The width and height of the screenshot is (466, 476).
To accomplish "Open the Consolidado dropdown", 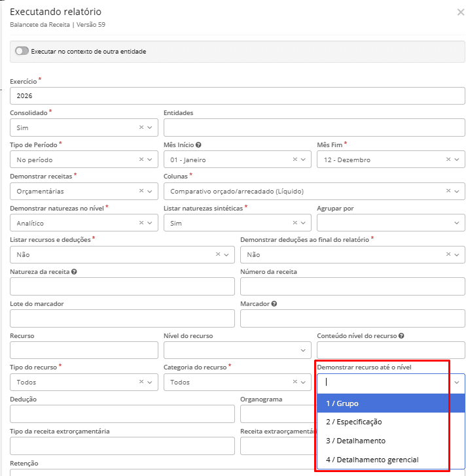I will [x=150, y=127].
